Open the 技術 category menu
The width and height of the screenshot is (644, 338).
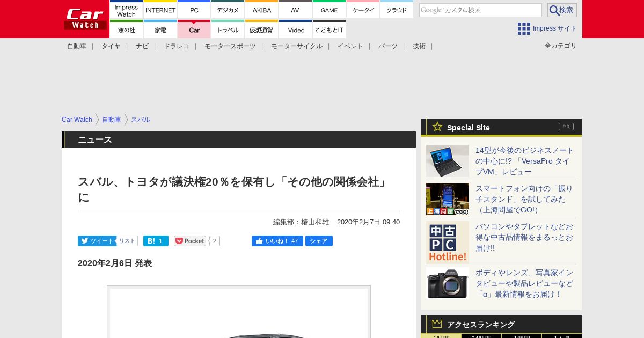(419, 46)
